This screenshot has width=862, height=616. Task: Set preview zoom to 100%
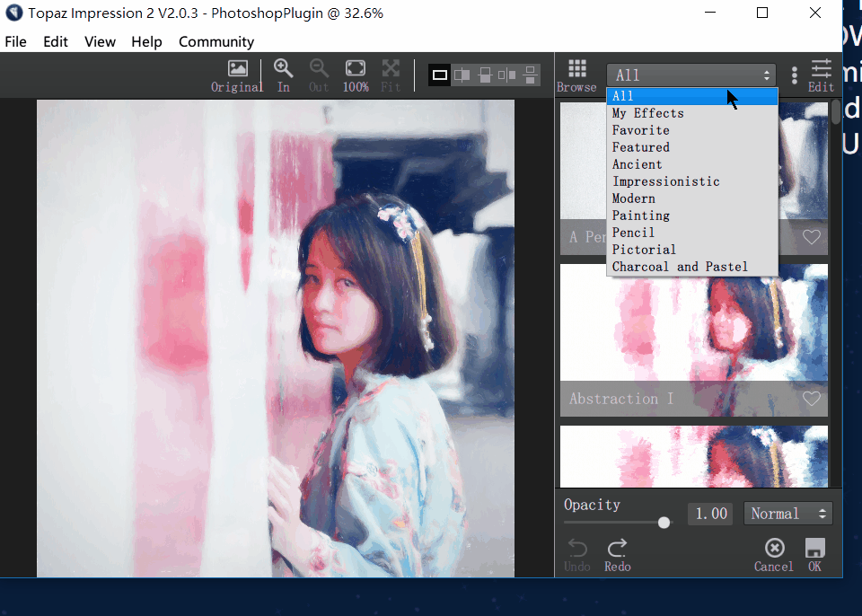coord(356,75)
